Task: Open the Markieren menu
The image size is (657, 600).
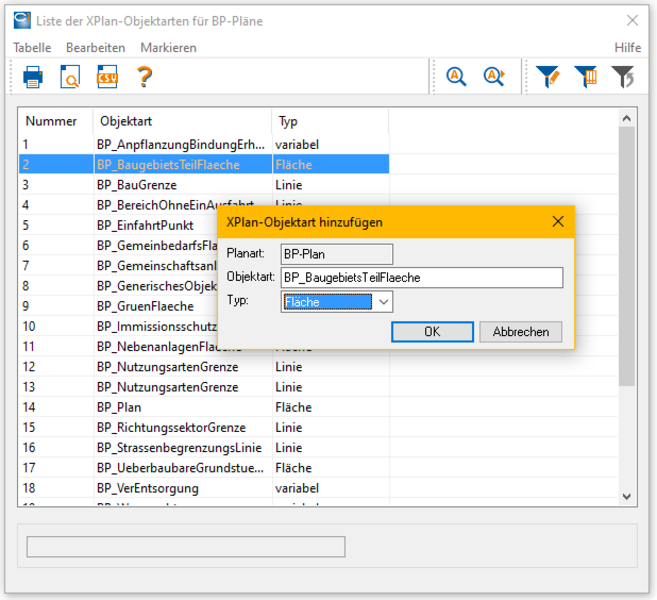Action: click(x=168, y=48)
